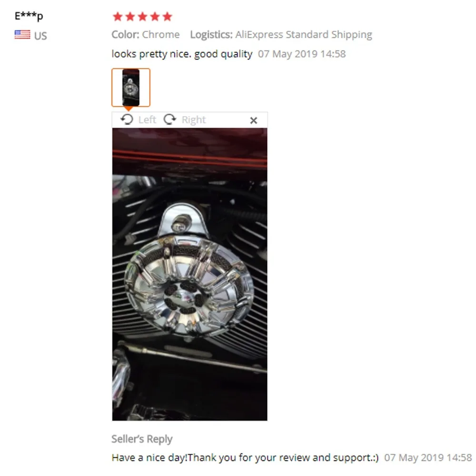Click the "looks pretty nice. good quality" review text
Image resolution: width=476 pixels, height=476 pixels.
182,54
